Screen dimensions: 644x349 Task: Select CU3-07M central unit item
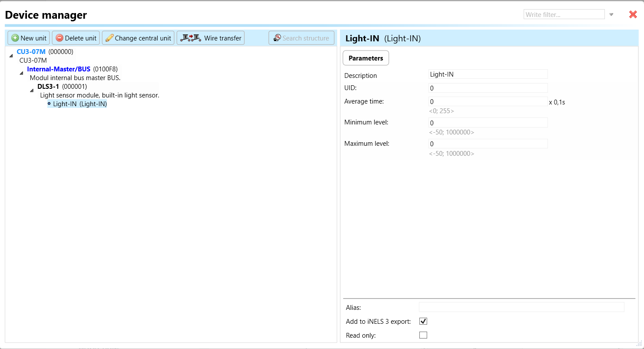[31, 51]
